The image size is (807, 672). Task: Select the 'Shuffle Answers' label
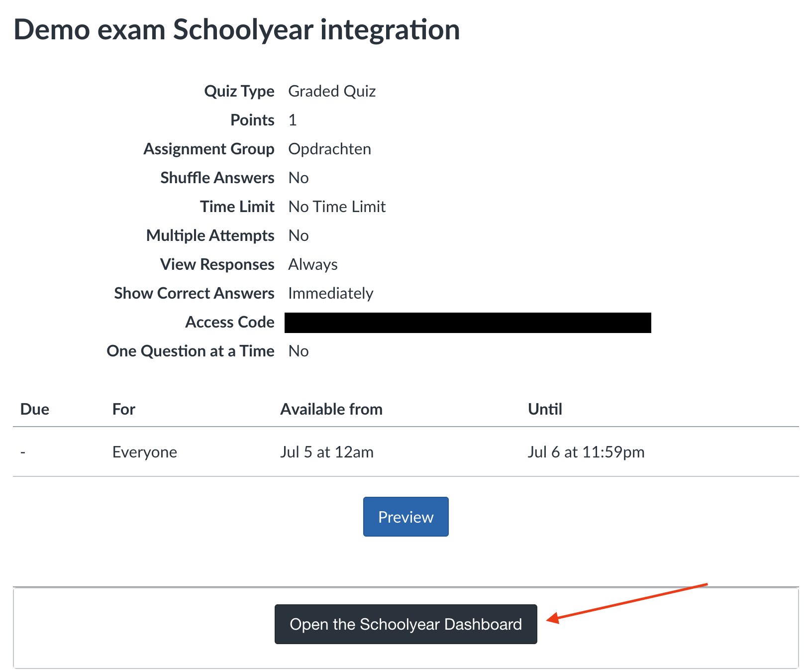[x=217, y=178]
